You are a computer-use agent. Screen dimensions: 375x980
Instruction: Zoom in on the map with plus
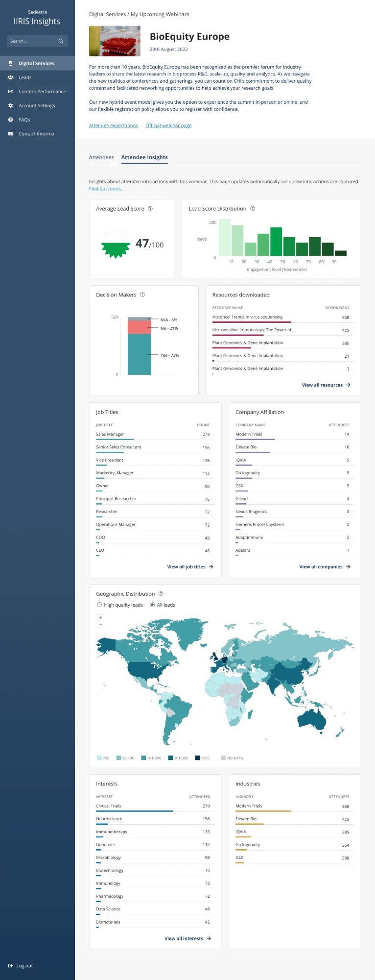[x=100, y=617]
